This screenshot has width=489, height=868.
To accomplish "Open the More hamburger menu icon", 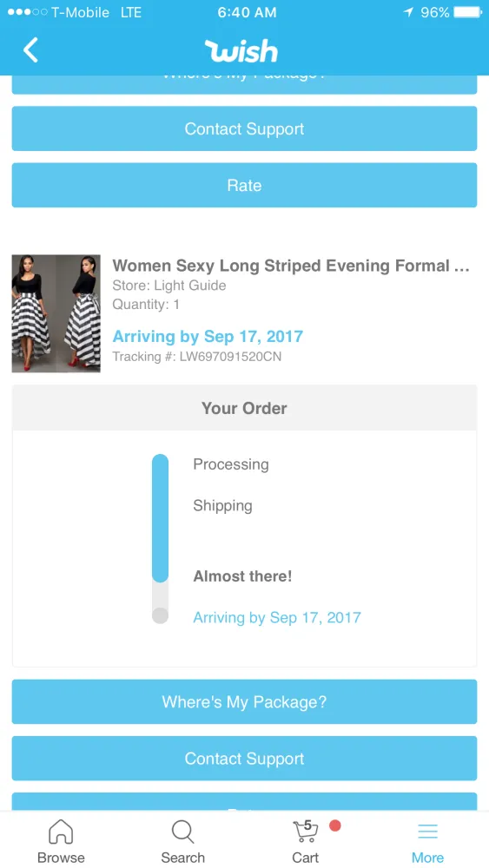I will (x=427, y=832).
